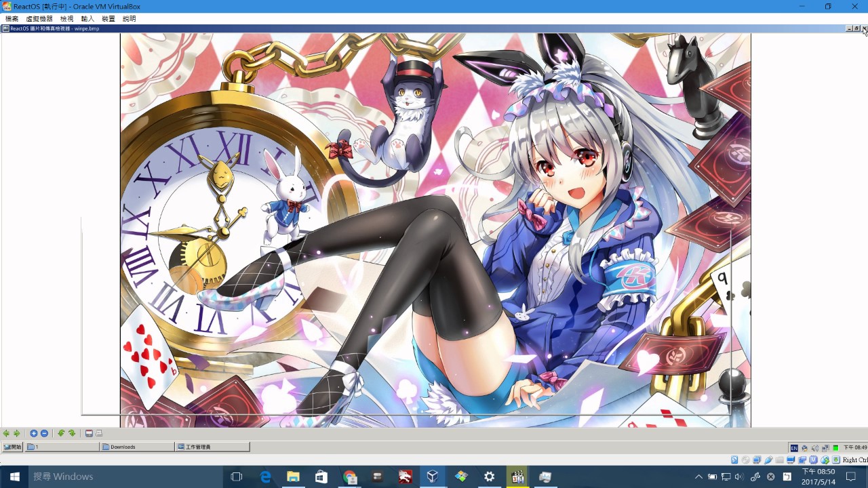Click the VirtualBox USB device status icon
The width and height of the screenshot is (868, 488).
[768, 460]
